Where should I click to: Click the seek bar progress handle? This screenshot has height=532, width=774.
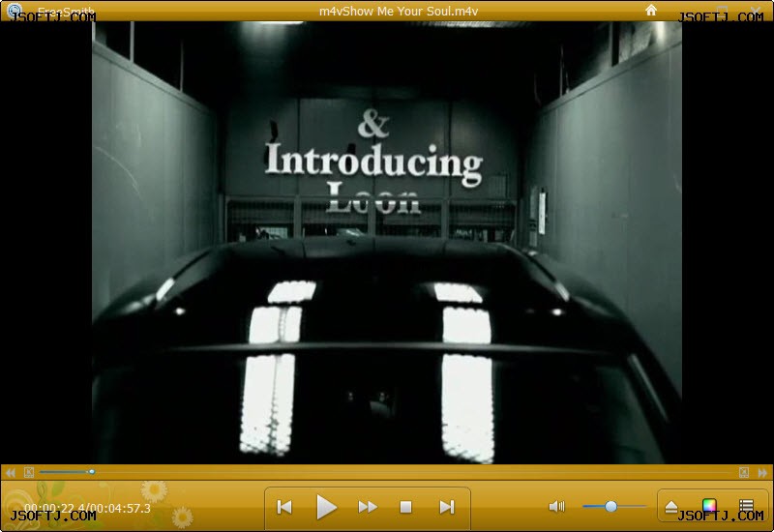tap(92, 472)
